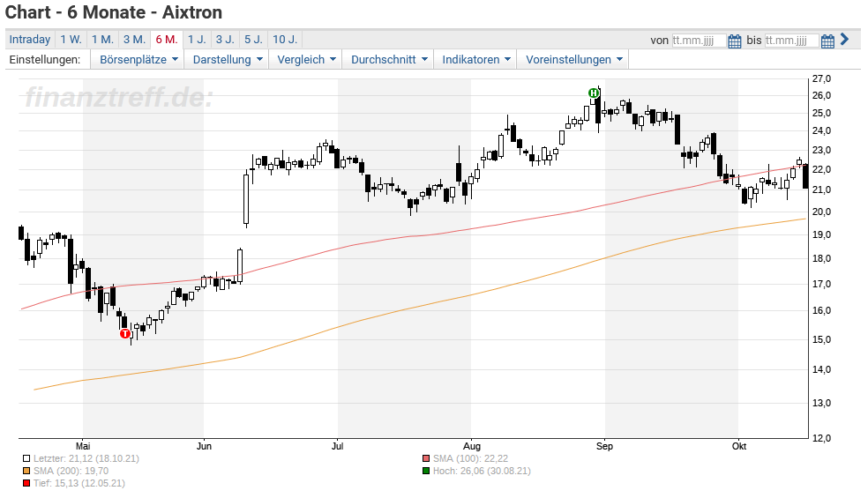Click the 'Aug' label on the time axis
Viewport: 868px width, 498px height.
pyautogui.click(x=472, y=446)
